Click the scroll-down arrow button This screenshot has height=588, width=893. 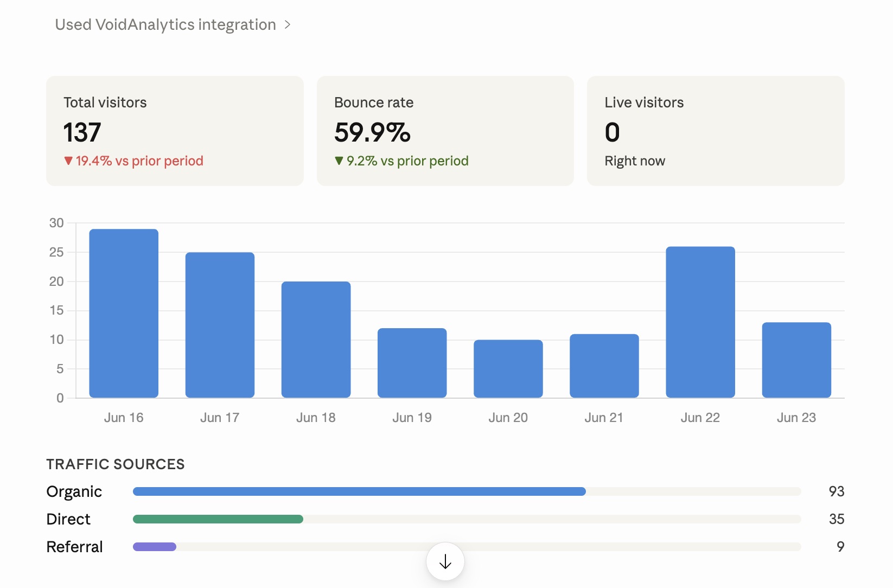click(x=445, y=561)
